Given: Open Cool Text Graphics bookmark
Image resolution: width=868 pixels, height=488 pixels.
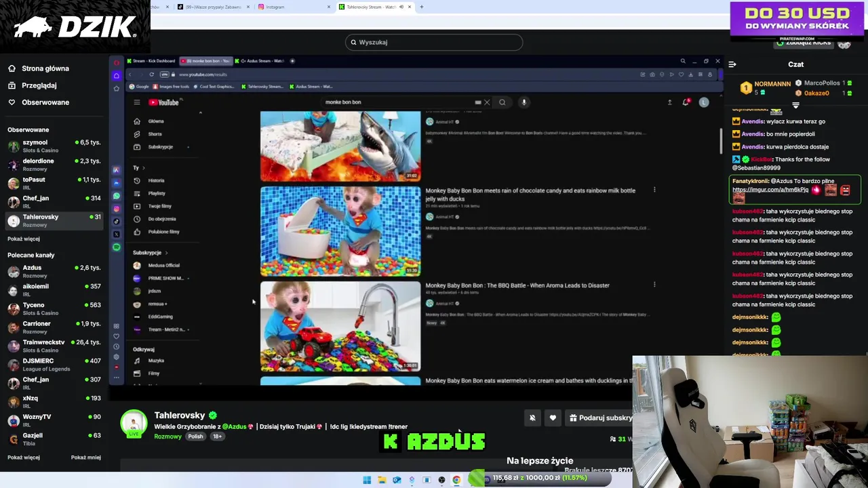Looking at the screenshot, I should [x=214, y=87].
